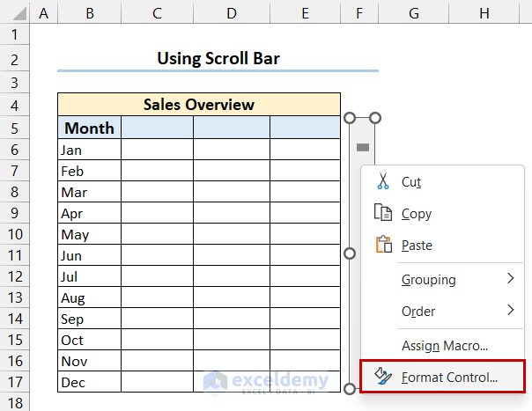Expand the Order submenu arrow

(x=510, y=311)
